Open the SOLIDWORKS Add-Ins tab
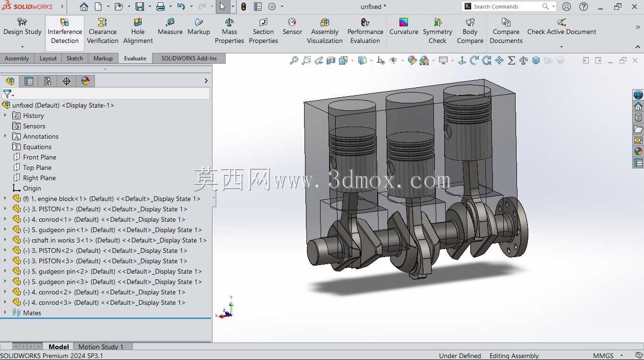This screenshot has height=360, width=644. [189, 59]
